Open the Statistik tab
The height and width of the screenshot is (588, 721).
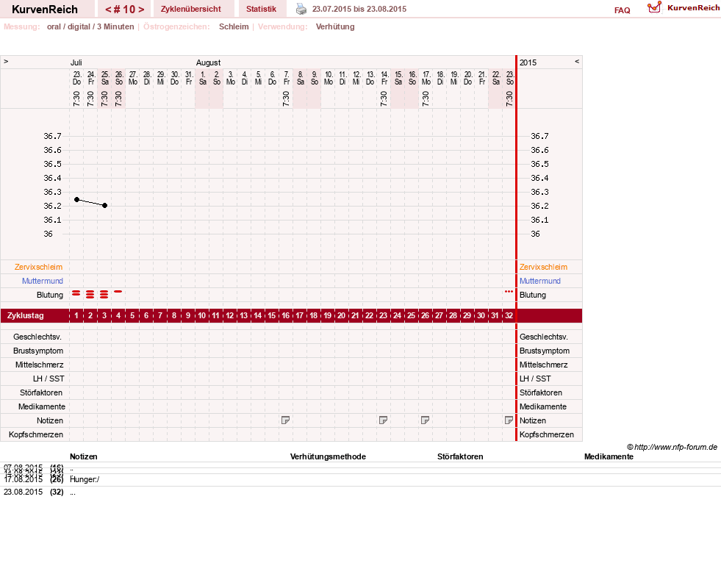click(x=261, y=9)
